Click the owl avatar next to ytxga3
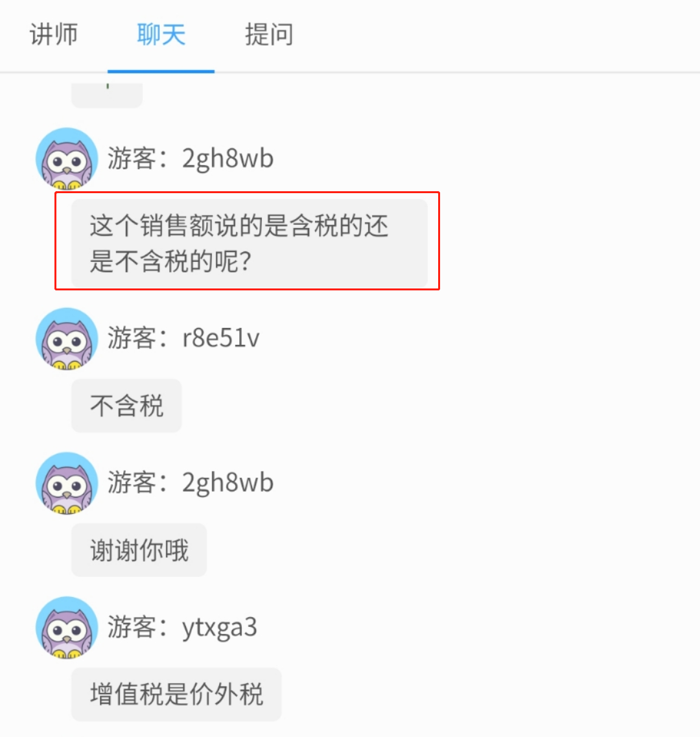700x737 pixels. click(x=67, y=627)
